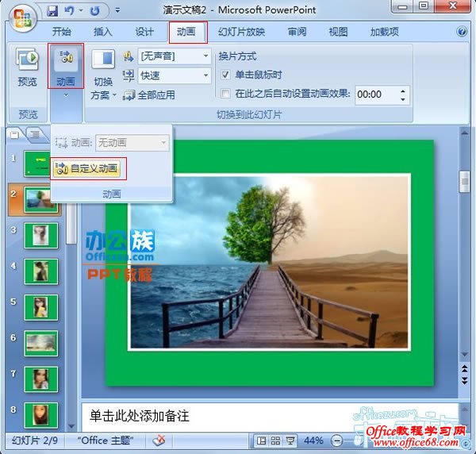Viewport: 476px width, 454px height.
Task: Save the presentation from quick access toolbar
Action: [53, 11]
